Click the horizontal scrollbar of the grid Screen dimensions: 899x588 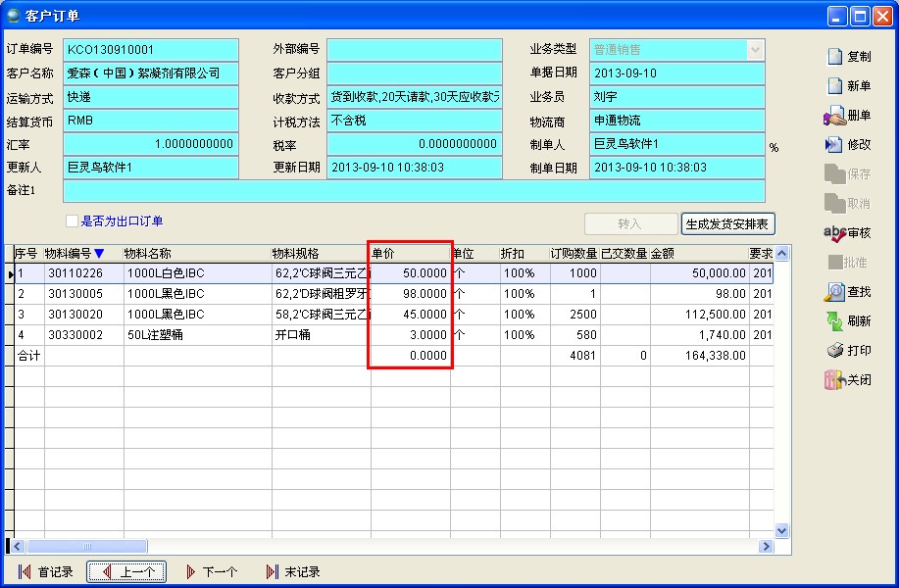[x=392, y=546]
